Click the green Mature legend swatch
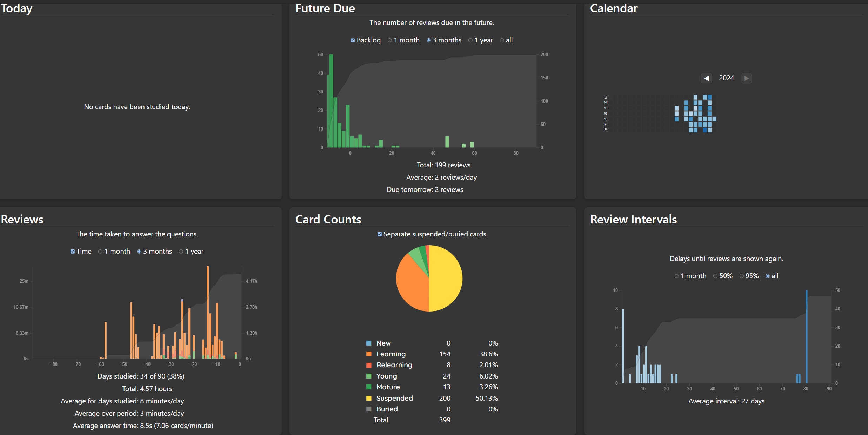Screen dimensions: 868x435 [369, 387]
